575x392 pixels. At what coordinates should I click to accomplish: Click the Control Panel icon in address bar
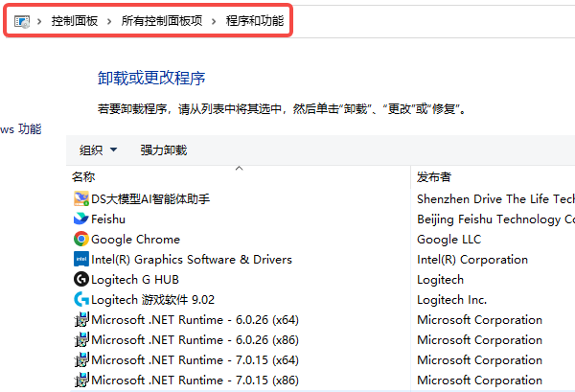point(22,21)
